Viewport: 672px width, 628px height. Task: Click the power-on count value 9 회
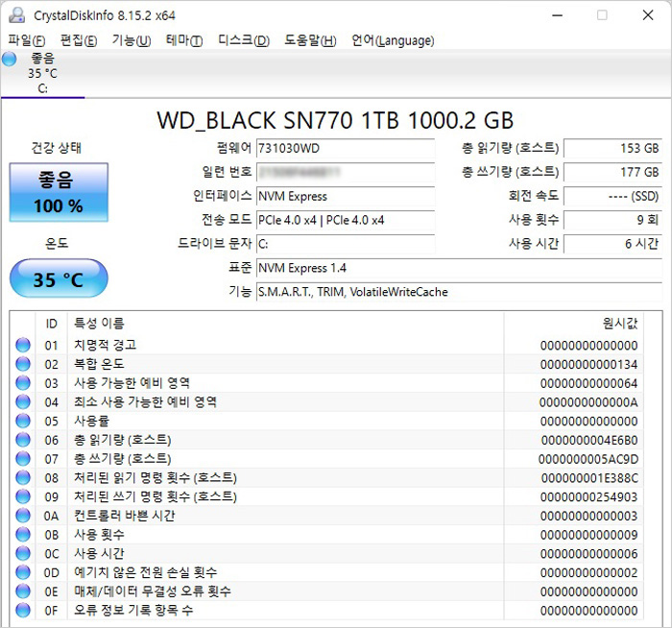coord(612,220)
